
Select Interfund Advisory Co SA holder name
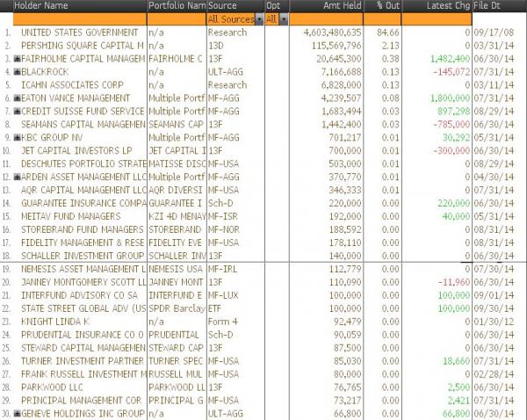coord(79,295)
